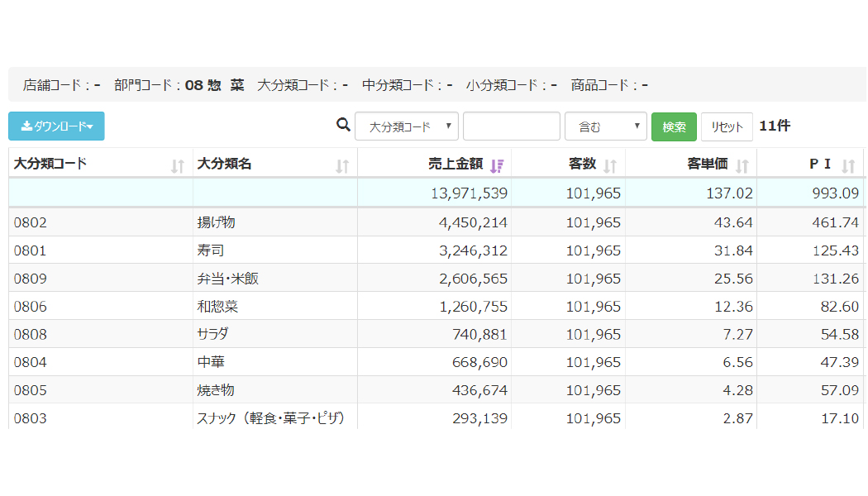Viewport: 868px width, 496px height.
Task: Focus the search keyword text box
Action: 511,126
